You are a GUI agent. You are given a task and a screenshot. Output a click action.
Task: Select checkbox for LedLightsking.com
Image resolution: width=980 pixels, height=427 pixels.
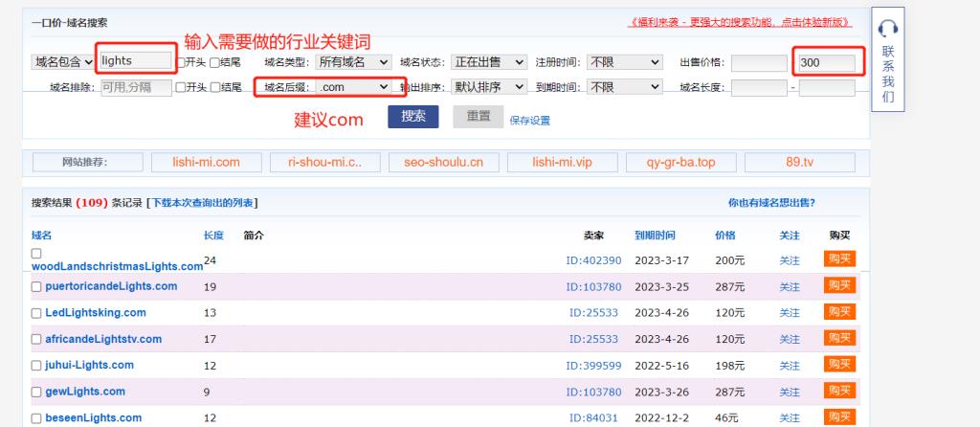36,313
